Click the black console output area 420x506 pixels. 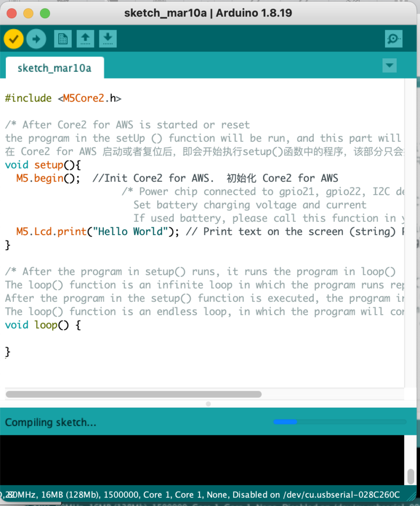[202, 460]
